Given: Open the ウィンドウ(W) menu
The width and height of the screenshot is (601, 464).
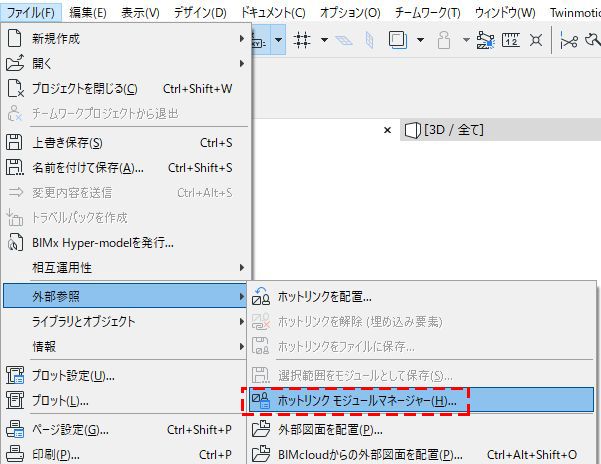Looking at the screenshot, I should coord(505,13).
